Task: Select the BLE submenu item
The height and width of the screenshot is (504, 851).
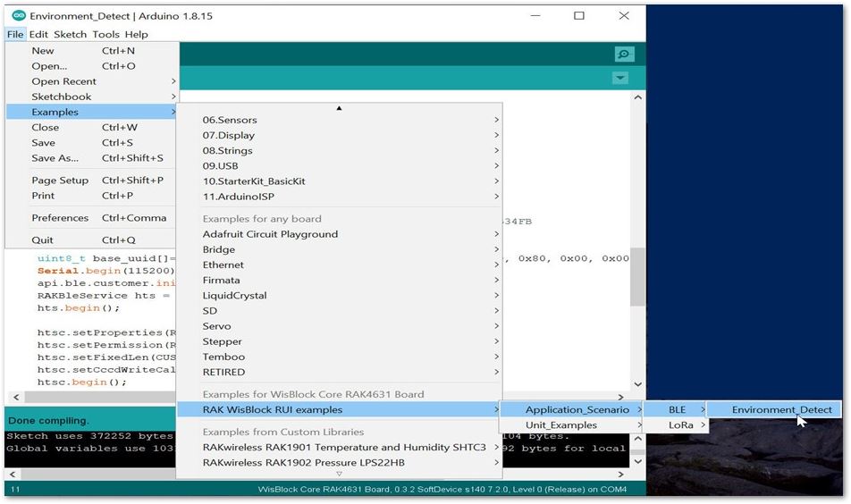Action: (676, 409)
